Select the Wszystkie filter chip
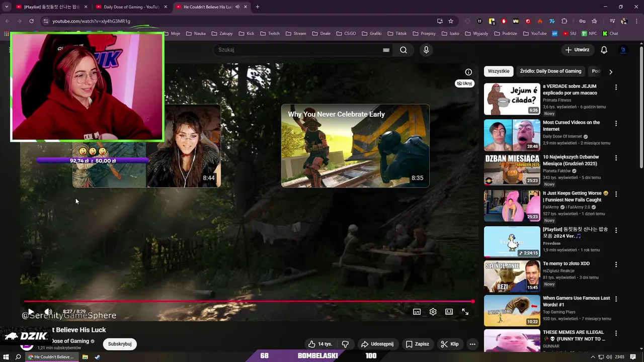 [x=499, y=71]
